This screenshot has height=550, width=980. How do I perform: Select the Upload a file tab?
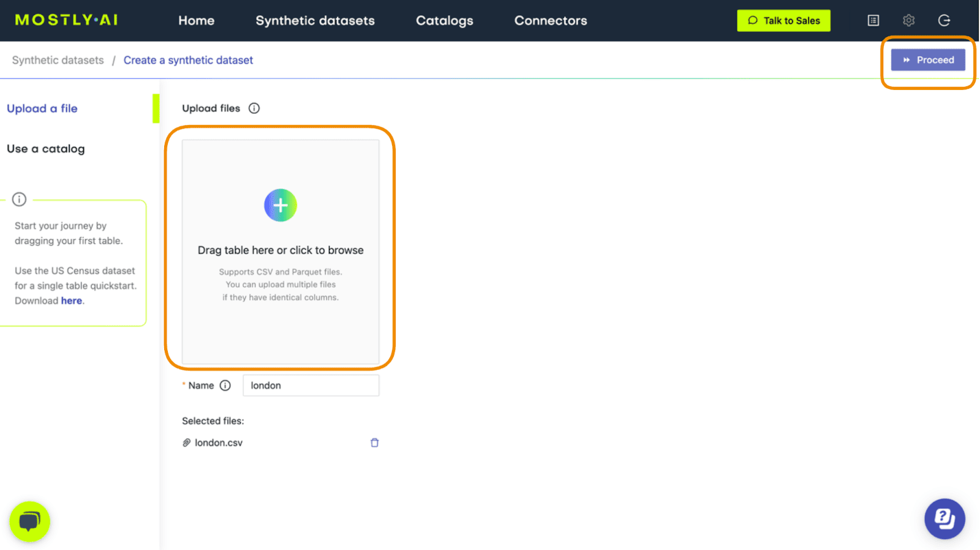pos(42,108)
